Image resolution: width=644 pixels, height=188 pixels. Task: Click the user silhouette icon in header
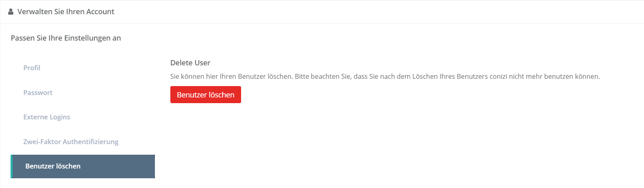tap(11, 12)
